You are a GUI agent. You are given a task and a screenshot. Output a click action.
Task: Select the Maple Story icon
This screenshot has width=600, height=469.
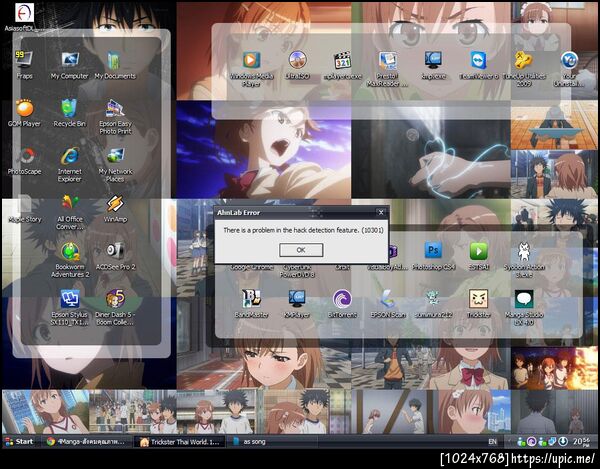[x=24, y=208]
